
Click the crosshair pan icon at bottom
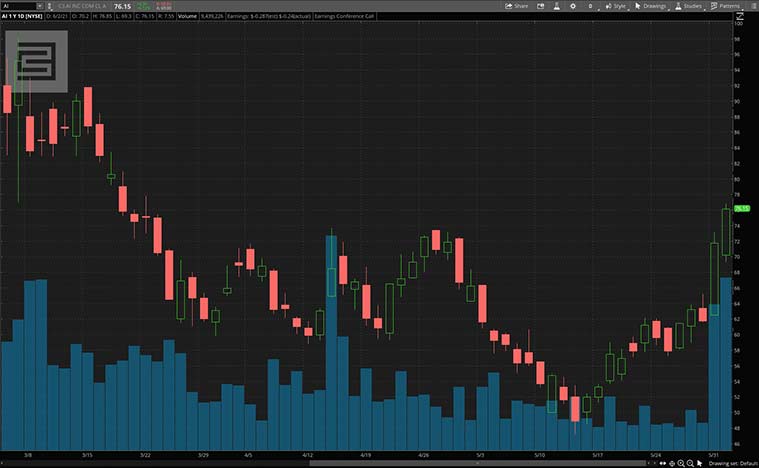click(x=672, y=463)
